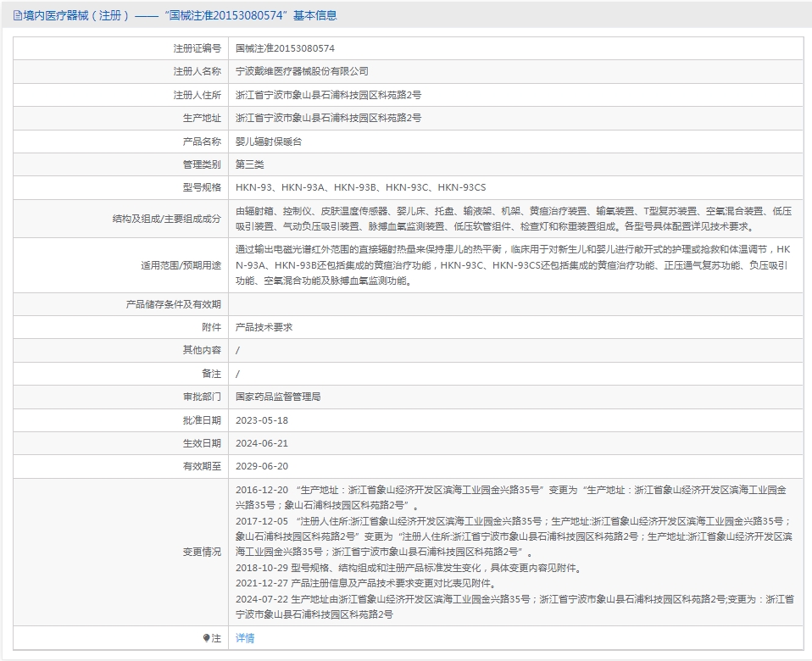Click the 适用范围 intended use description
This screenshot has width=812, height=661.
point(513,265)
